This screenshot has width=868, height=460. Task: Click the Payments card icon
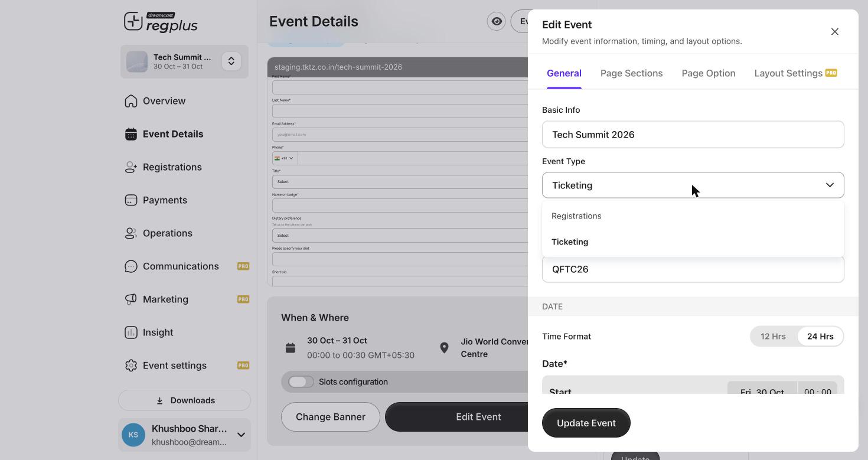coord(131,200)
